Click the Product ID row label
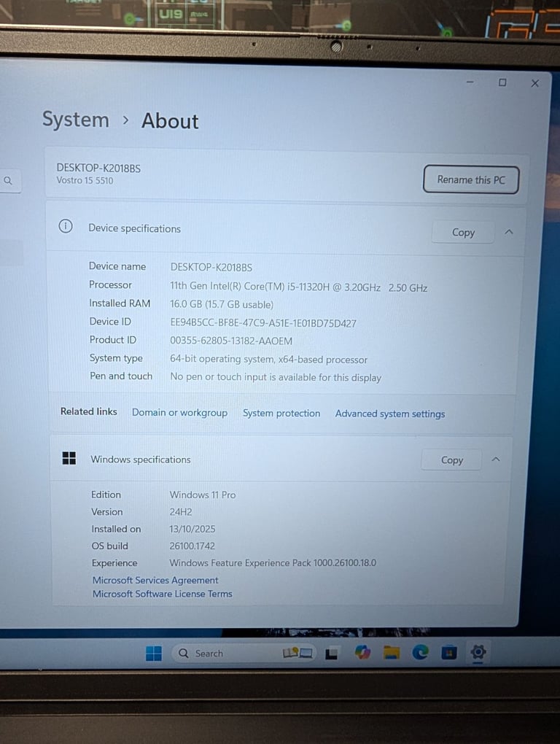 click(113, 340)
